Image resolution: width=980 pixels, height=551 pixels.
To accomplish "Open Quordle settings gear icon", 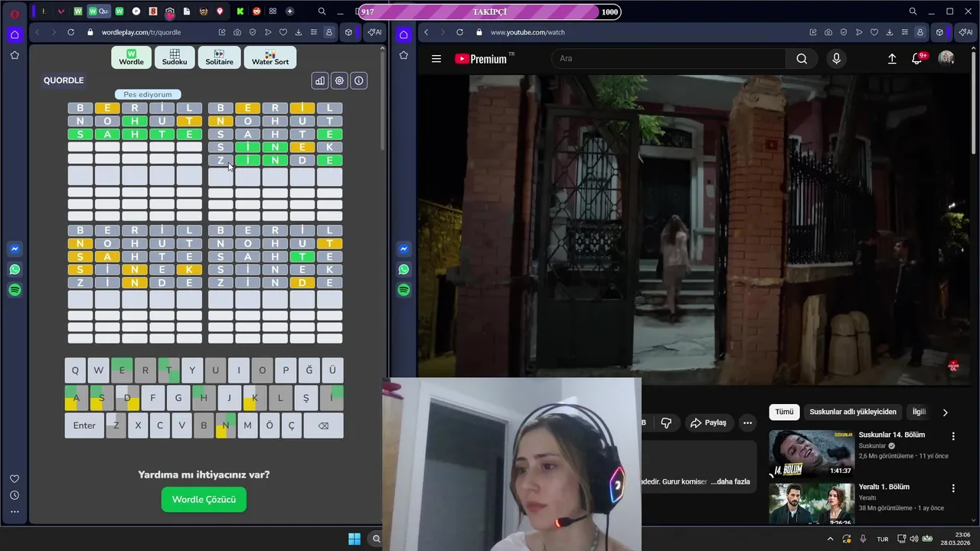I will (x=339, y=80).
